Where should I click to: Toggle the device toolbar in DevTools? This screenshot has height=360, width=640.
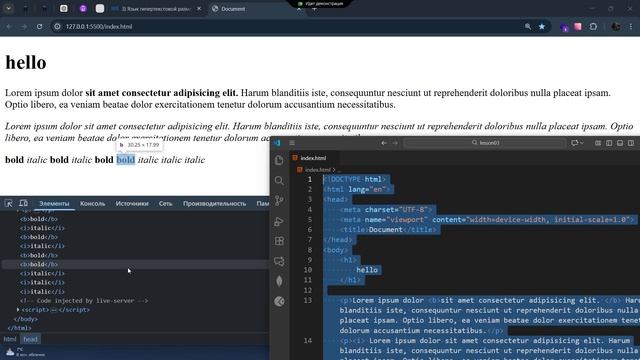24,203
